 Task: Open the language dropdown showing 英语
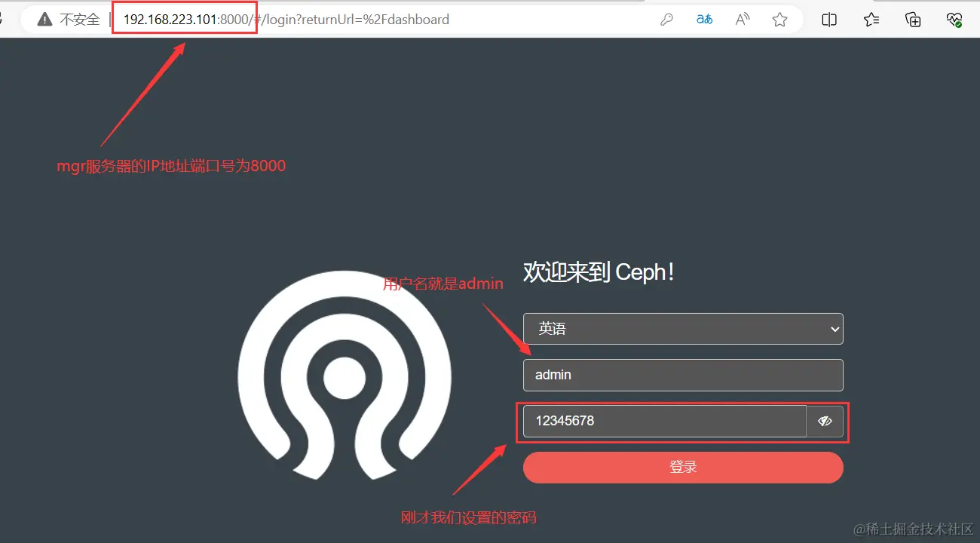pyautogui.click(x=683, y=329)
